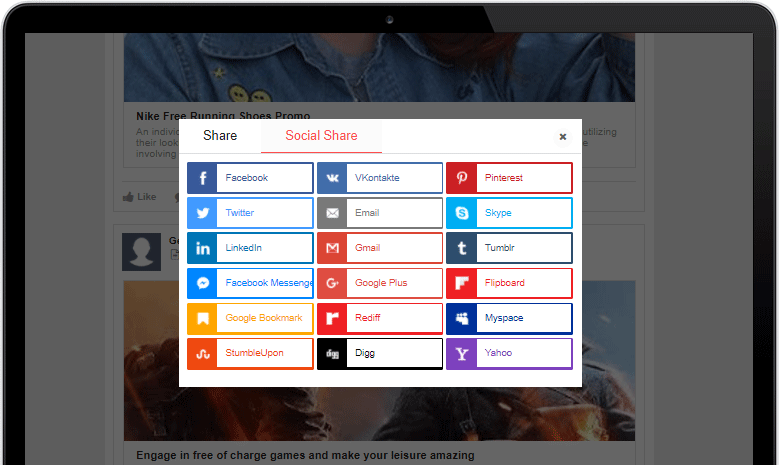Share via Google Bookmark label

[x=264, y=318]
